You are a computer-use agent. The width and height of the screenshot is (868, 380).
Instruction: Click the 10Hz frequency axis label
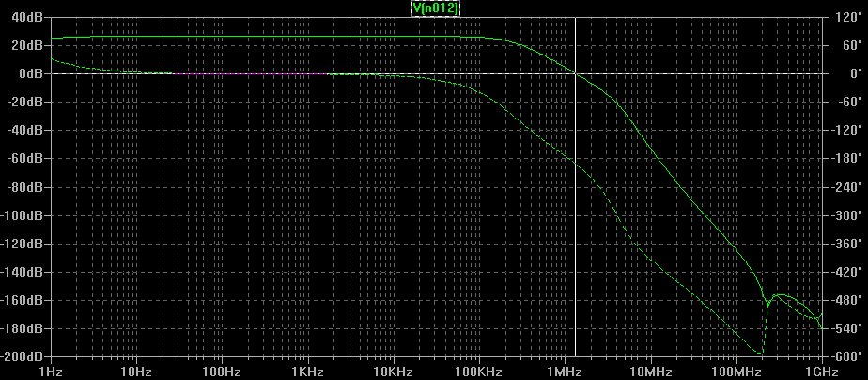pyautogui.click(x=137, y=371)
